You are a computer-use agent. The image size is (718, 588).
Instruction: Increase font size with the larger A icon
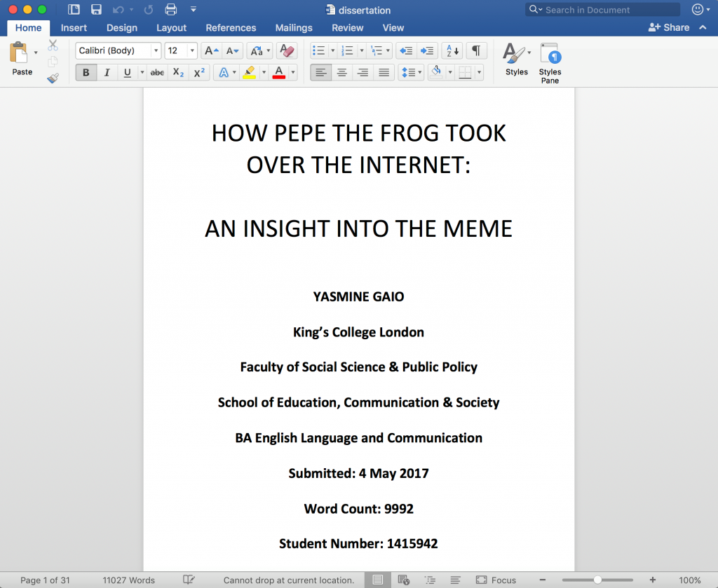212,50
